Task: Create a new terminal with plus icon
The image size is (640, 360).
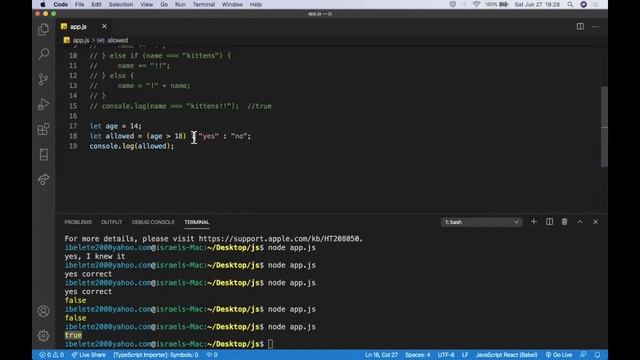Action: [x=533, y=222]
